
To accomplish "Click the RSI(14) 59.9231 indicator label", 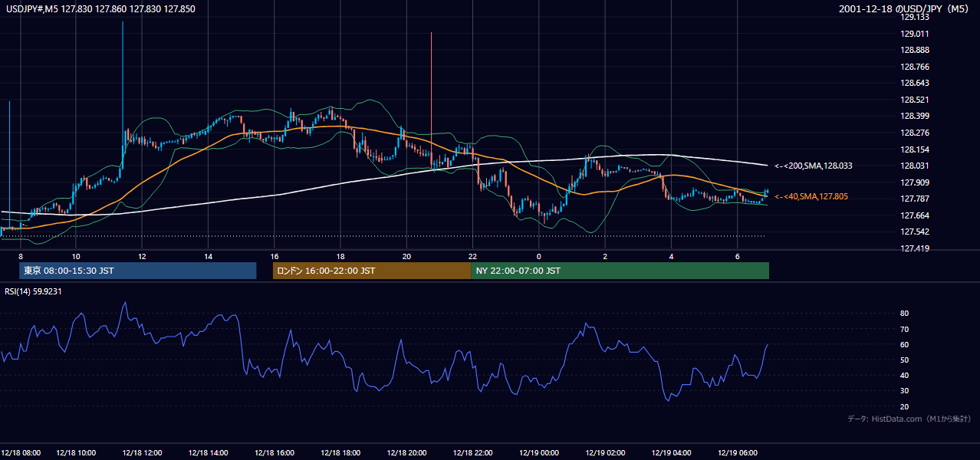I will pos(33,291).
